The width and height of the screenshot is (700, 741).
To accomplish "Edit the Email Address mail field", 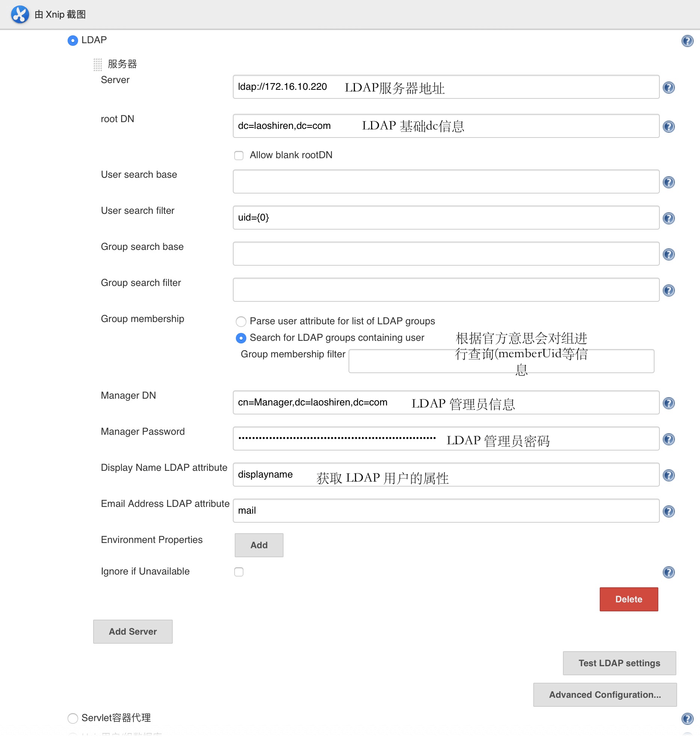I will (446, 511).
